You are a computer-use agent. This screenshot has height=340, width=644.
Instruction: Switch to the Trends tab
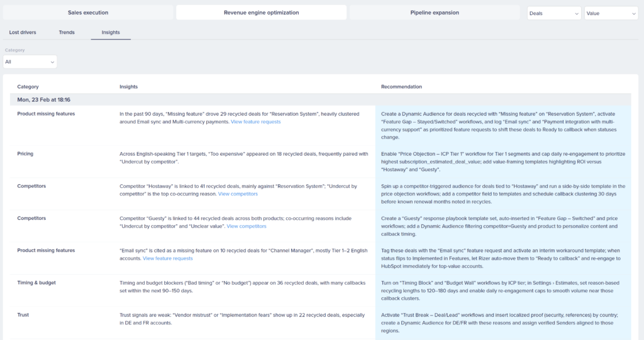pos(67,32)
